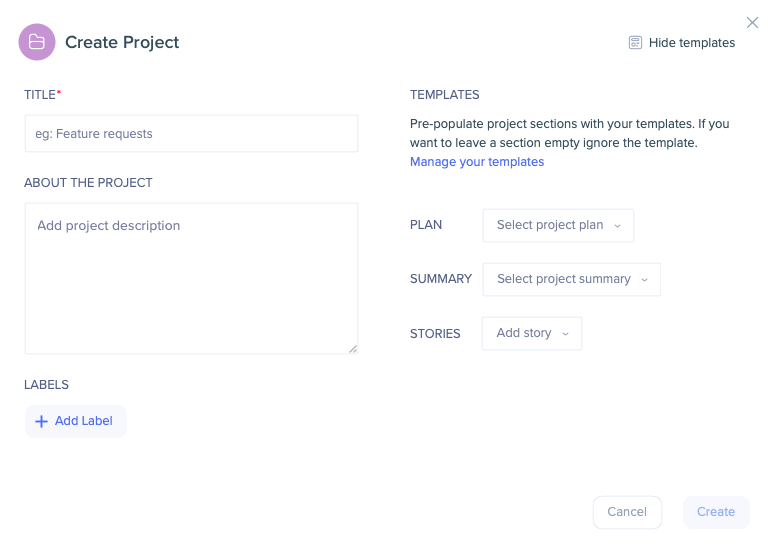This screenshot has height=549, width=768.
Task: Click the chevron in the project summary selector
Action: 645,280
